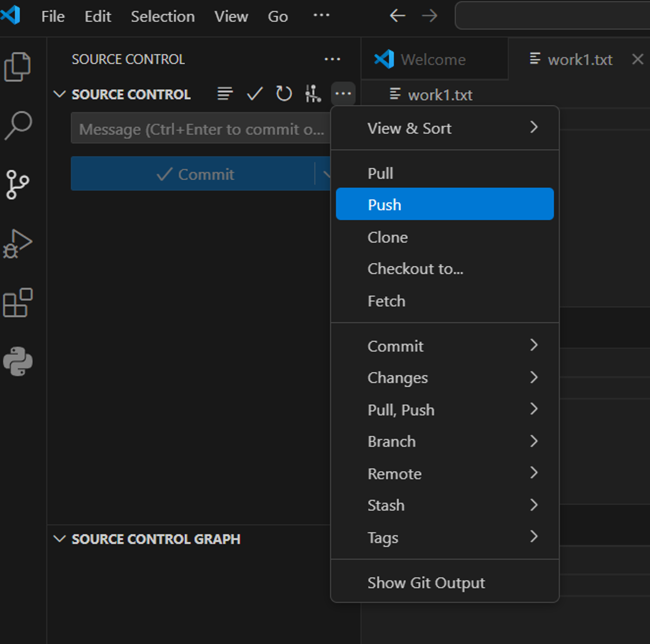The width and height of the screenshot is (650, 644).
Task: Expand the Remote submenu
Action: pyautogui.click(x=445, y=473)
